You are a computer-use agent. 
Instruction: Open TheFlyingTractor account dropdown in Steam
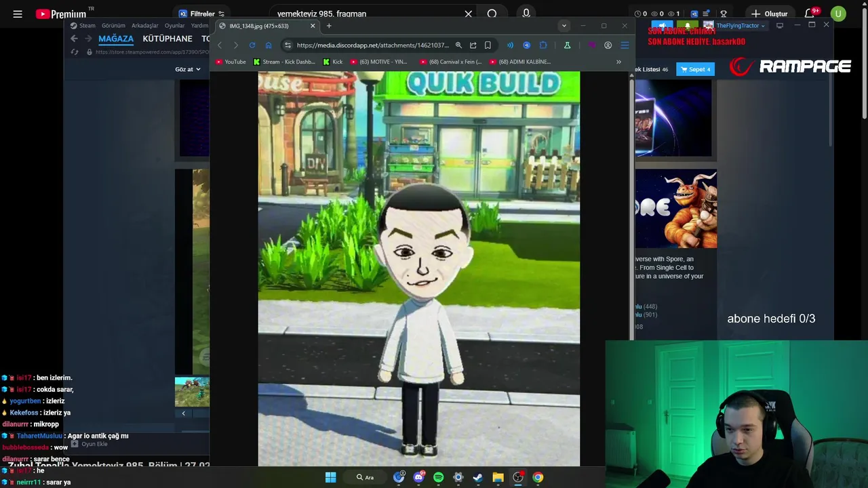coord(741,26)
